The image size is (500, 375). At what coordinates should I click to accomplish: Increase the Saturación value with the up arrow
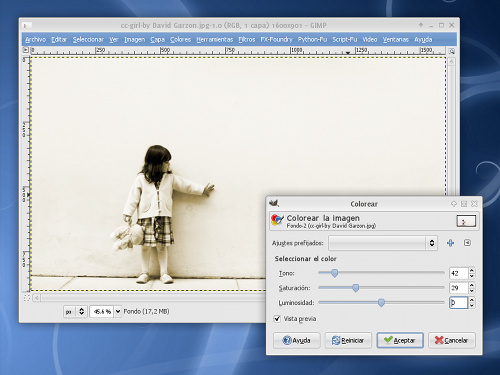(x=472, y=285)
